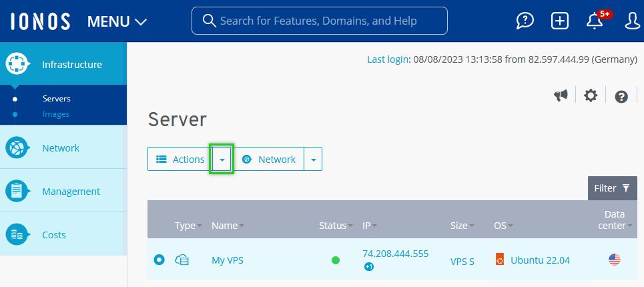
Task: Click the Filter button
Action: [x=612, y=188]
